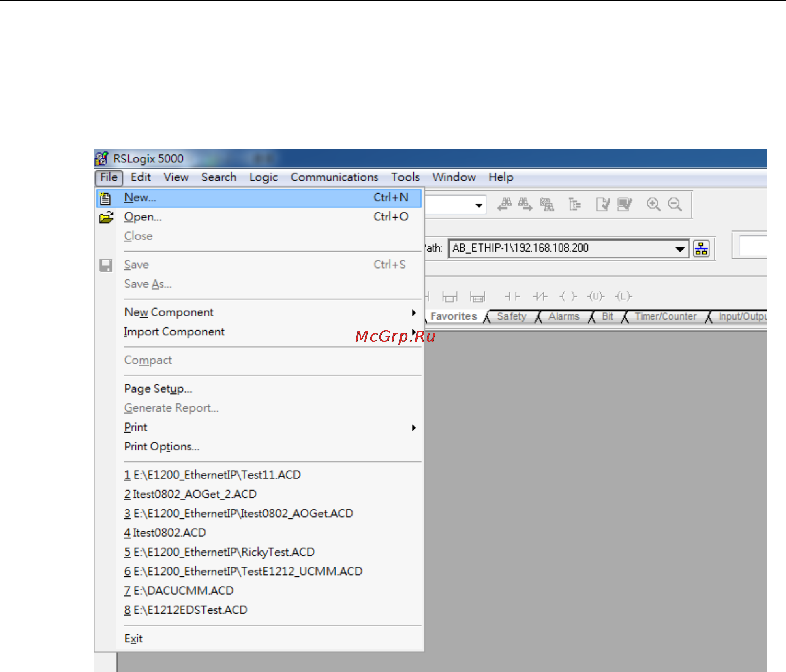Screen dimensions: 786x672
Task: Insert a branch level ladder element
Action: point(478,297)
